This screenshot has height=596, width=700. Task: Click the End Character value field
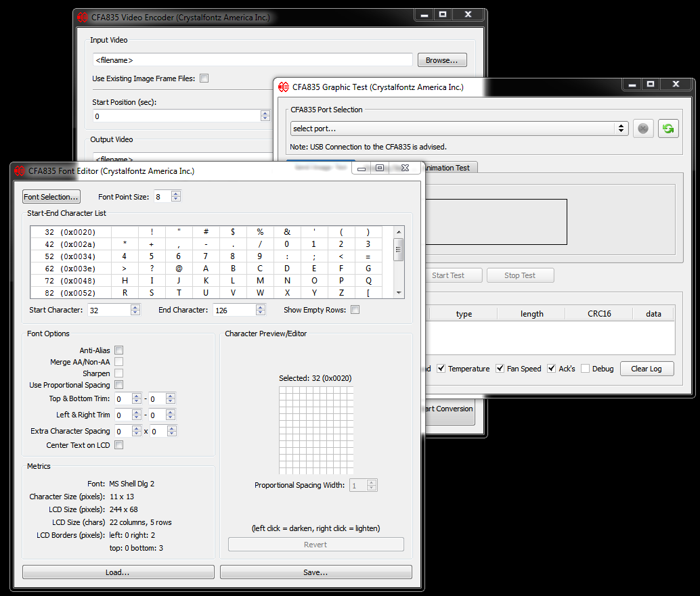pos(235,310)
